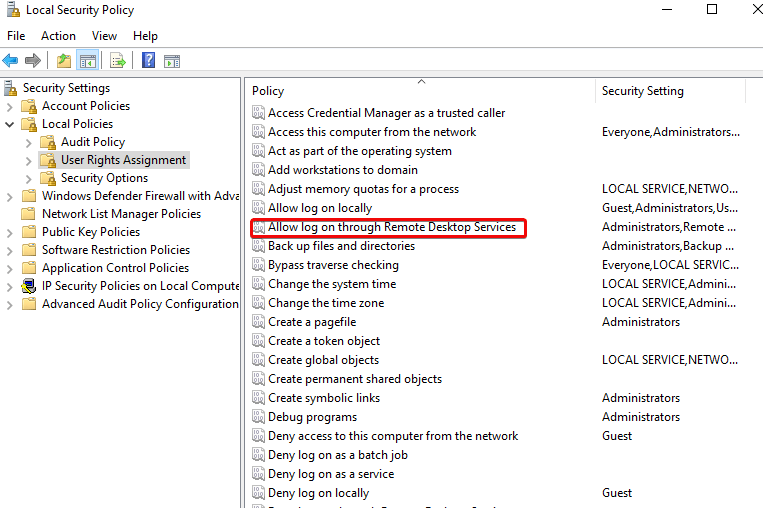Select Create a token object policy
This screenshot has height=508, width=763.
click(324, 341)
